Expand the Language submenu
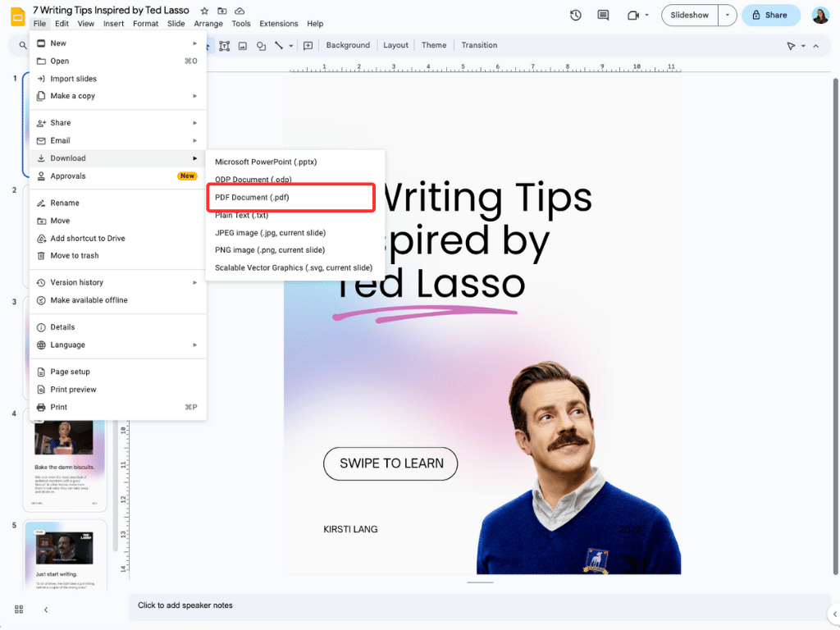 click(118, 345)
